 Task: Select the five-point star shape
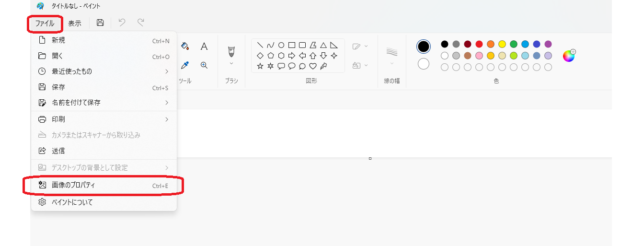(260, 66)
